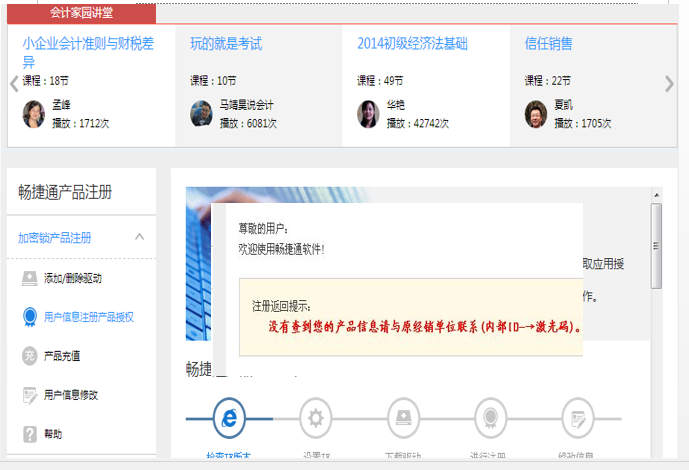Click the 用户信息修改 edit icon
The image size is (689, 470).
[30, 395]
